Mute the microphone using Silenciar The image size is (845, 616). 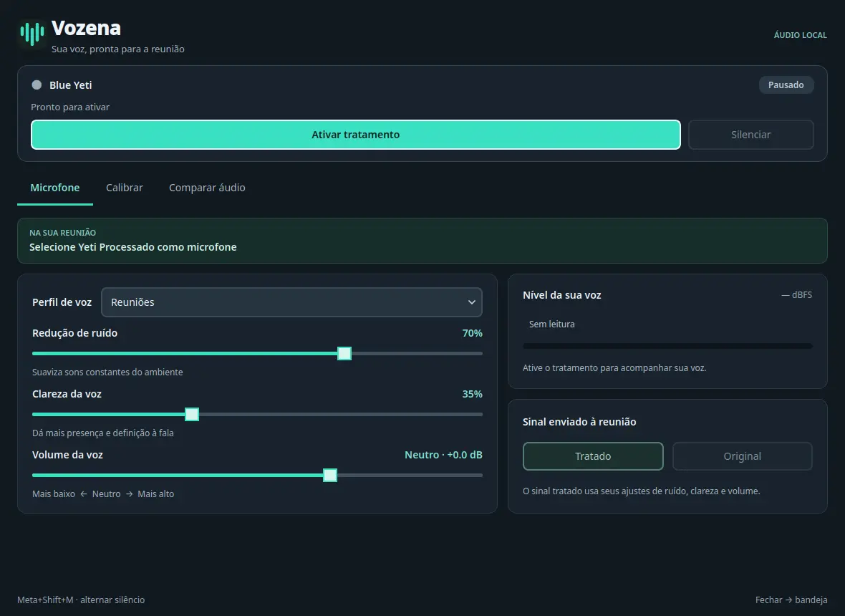click(750, 135)
